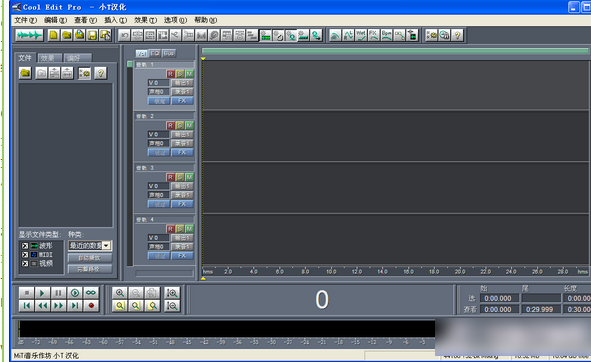Click view end time 0:29.999 field
Screen dimensions: 591x362
pos(540,309)
